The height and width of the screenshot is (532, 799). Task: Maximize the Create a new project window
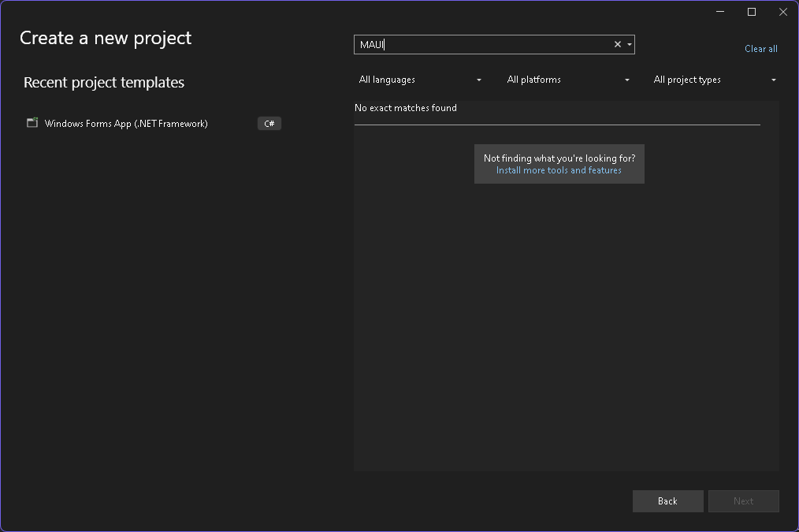(x=752, y=12)
